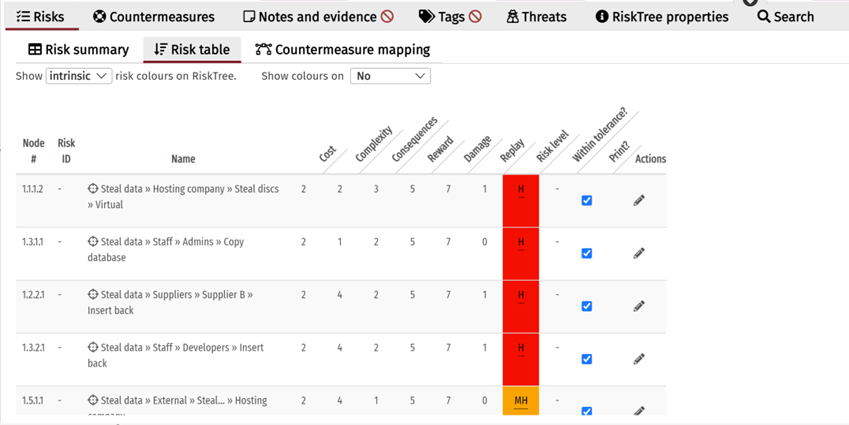849x425 pixels.
Task: Click target icon for External Hosting row
Action: tap(93, 400)
